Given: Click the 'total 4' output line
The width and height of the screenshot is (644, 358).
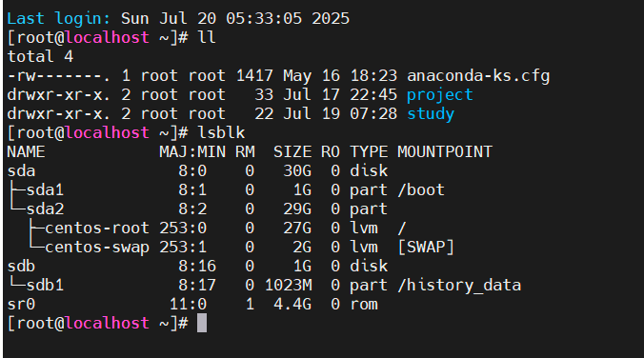Looking at the screenshot, I should tap(40, 57).
